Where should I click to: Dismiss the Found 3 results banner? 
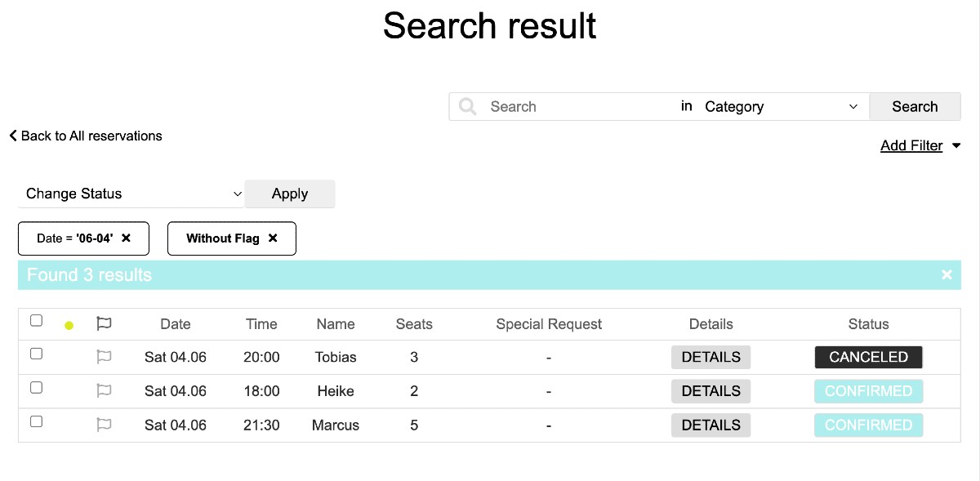(947, 275)
